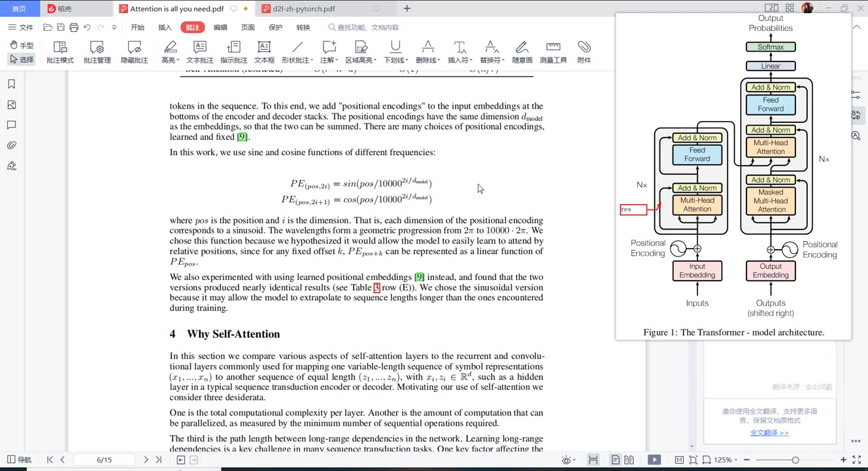Activate the 选择 selection tool
The width and height of the screenshot is (868, 471).
pyautogui.click(x=22, y=60)
